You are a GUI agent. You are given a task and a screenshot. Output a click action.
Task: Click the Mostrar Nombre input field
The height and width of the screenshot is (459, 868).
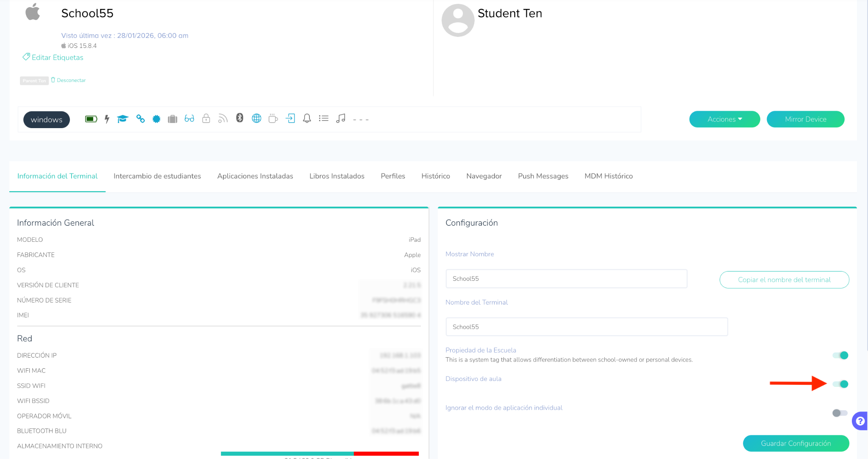click(566, 279)
